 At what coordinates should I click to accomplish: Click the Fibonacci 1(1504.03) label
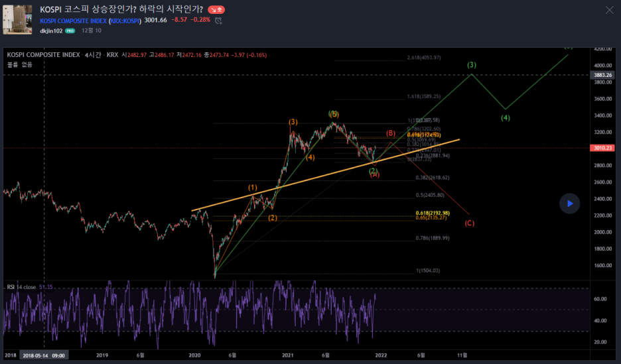428,271
